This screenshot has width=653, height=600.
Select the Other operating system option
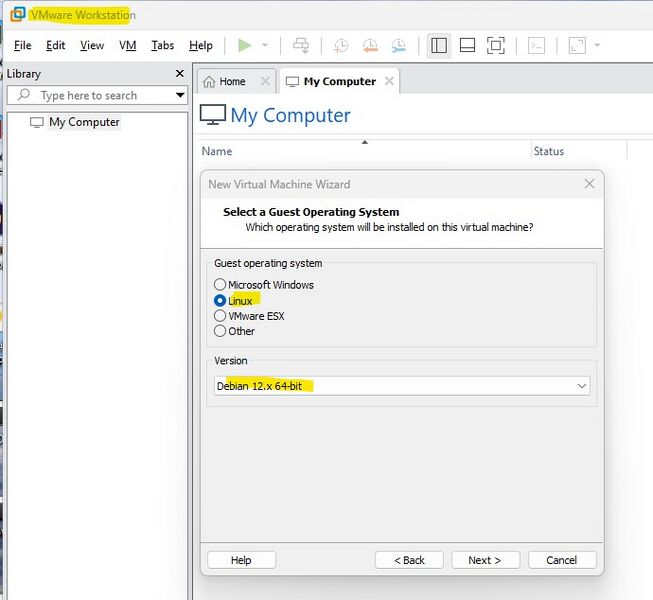[220, 331]
